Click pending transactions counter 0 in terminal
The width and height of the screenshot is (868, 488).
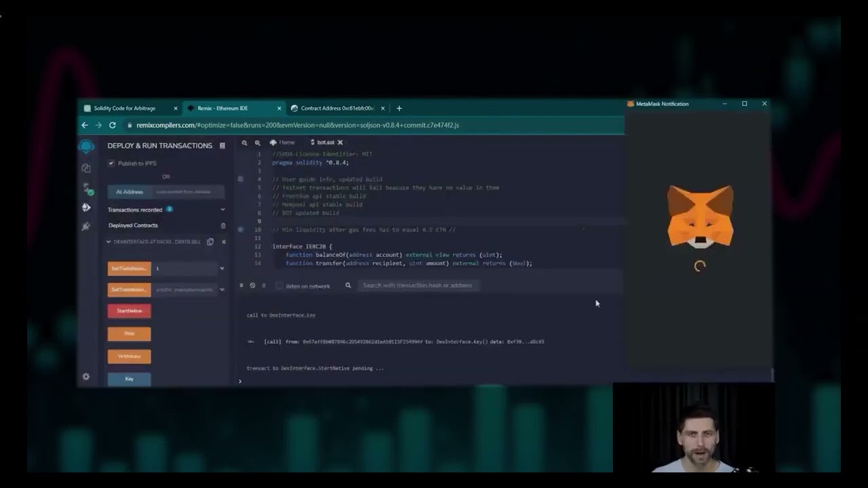(264, 285)
